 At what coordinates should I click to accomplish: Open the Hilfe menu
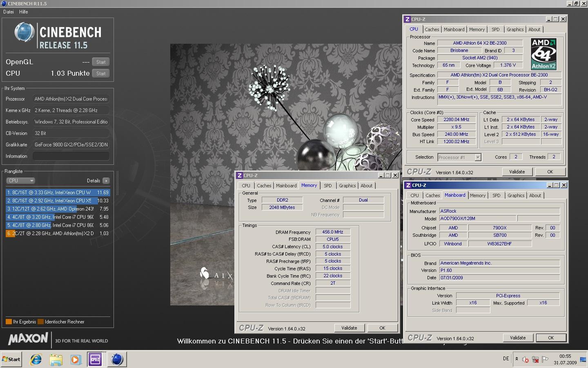point(24,12)
